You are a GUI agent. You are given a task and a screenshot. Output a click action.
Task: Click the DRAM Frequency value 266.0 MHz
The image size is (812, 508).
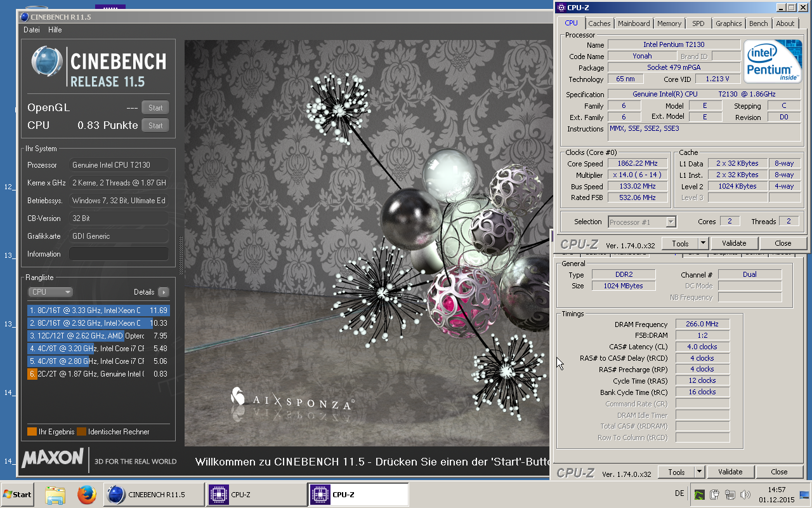[702, 324]
